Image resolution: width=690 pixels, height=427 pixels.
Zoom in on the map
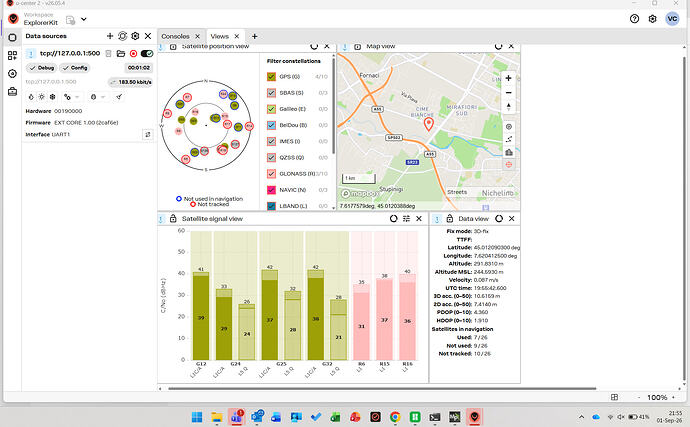509,78
